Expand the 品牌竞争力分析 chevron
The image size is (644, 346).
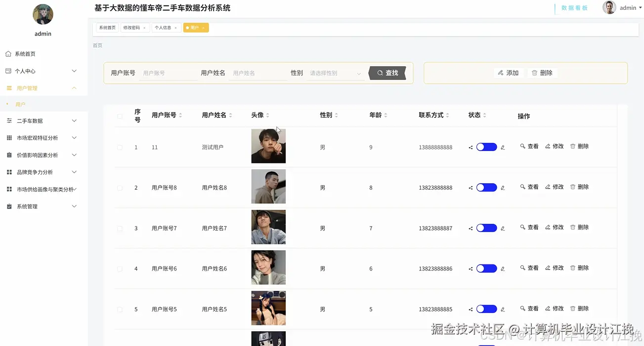[74, 172]
